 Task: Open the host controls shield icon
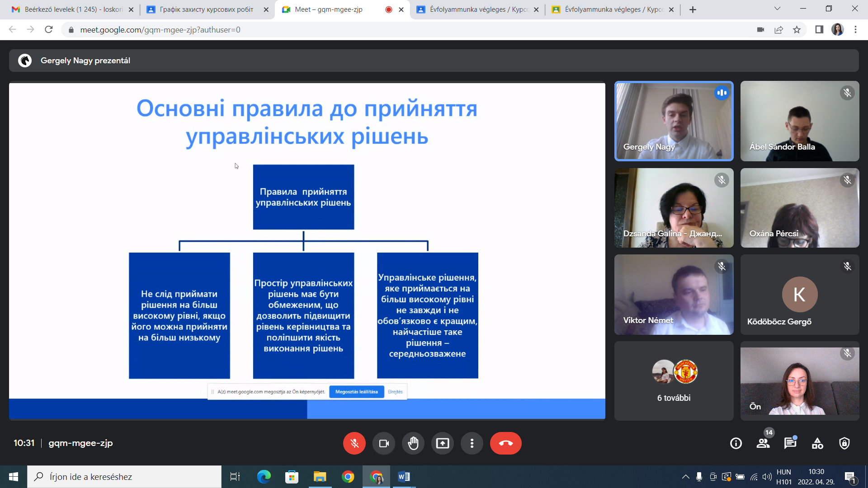point(844,443)
